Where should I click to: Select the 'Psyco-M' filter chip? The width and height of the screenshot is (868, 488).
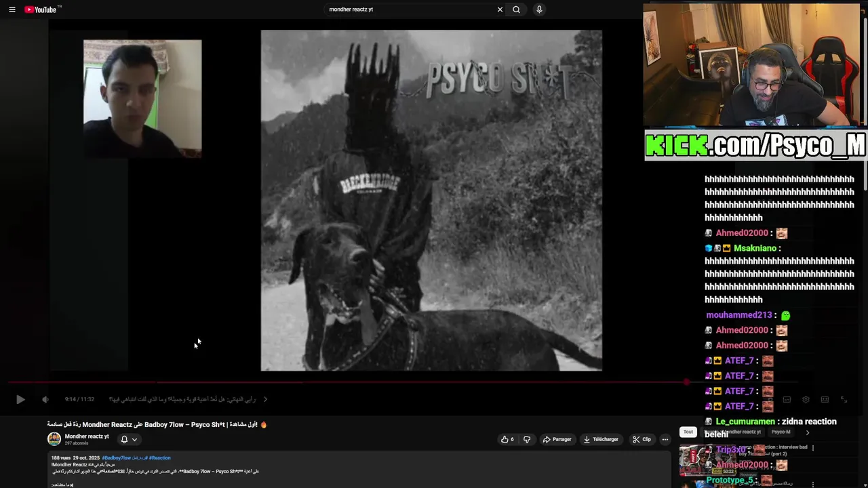point(781,432)
